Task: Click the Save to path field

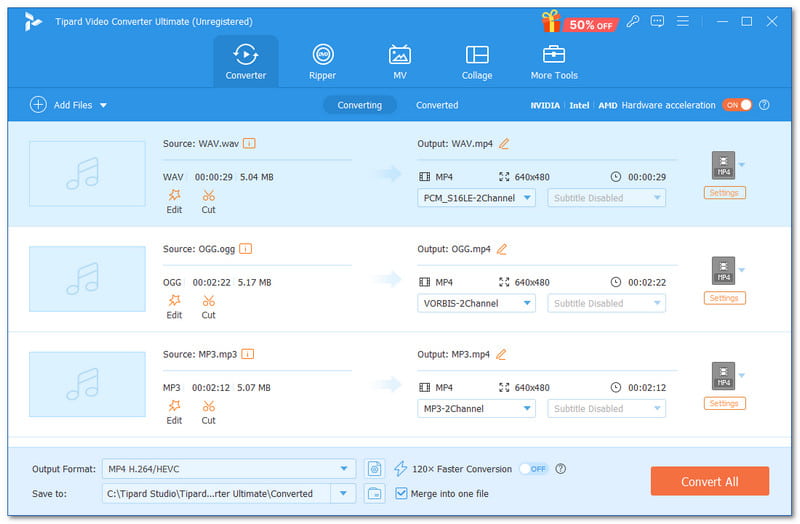Action: pyautogui.click(x=217, y=493)
